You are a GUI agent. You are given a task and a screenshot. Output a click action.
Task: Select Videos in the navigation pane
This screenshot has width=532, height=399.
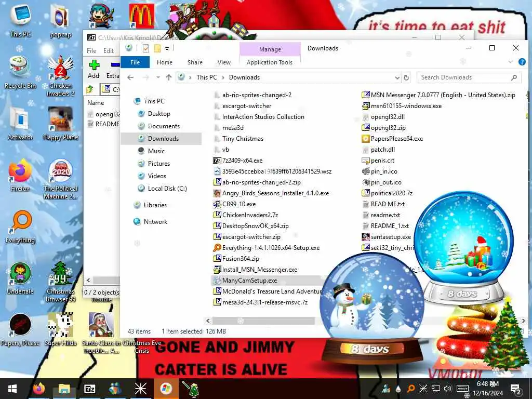tap(157, 176)
